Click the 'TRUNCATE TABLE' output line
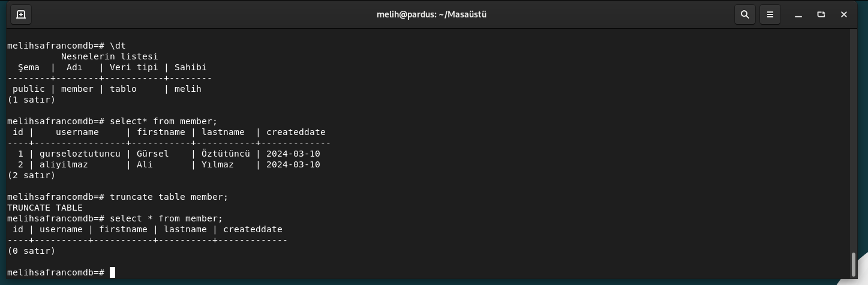This screenshot has height=285, width=868. pyautogui.click(x=45, y=208)
